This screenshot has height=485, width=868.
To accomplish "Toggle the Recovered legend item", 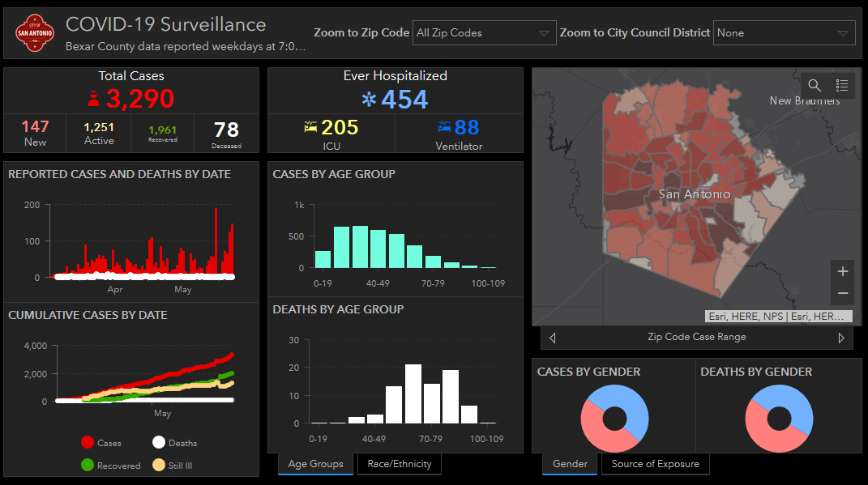I will 111,465.
